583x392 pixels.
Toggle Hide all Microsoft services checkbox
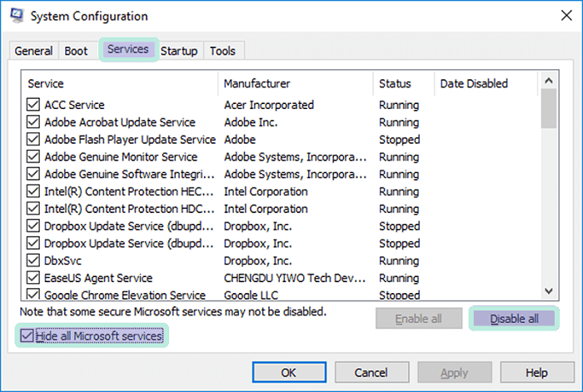[27, 335]
